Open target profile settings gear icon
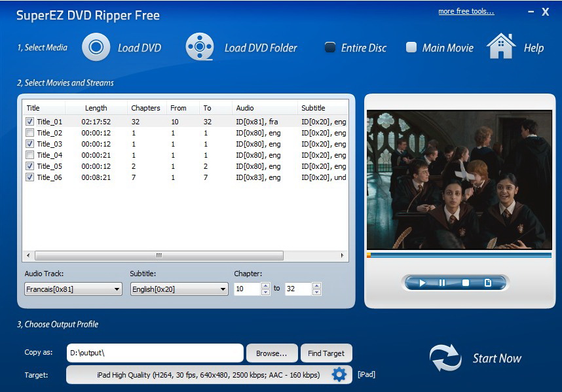This screenshot has width=562, height=392. click(339, 375)
